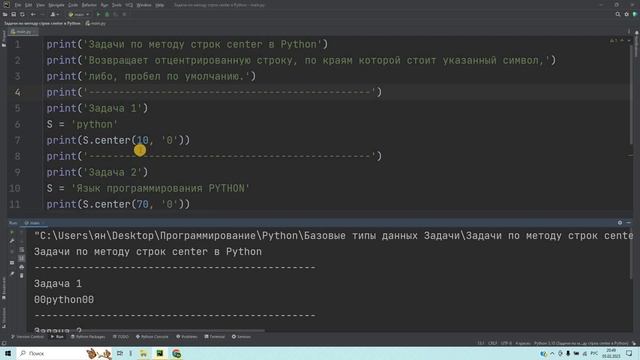Click the CRLF line separator in status bar
Viewport: 640px width, 360px height.
pyautogui.click(x=492, y=343)
